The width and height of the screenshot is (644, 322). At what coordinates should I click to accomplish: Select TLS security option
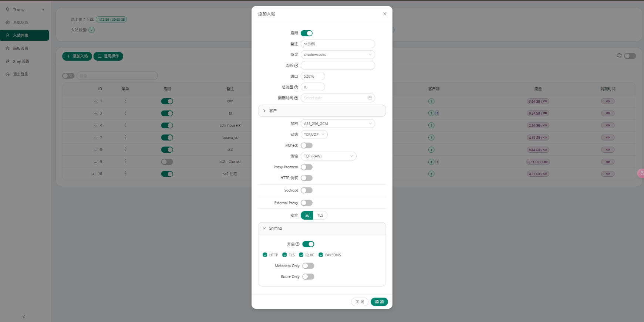coord(320,216)
